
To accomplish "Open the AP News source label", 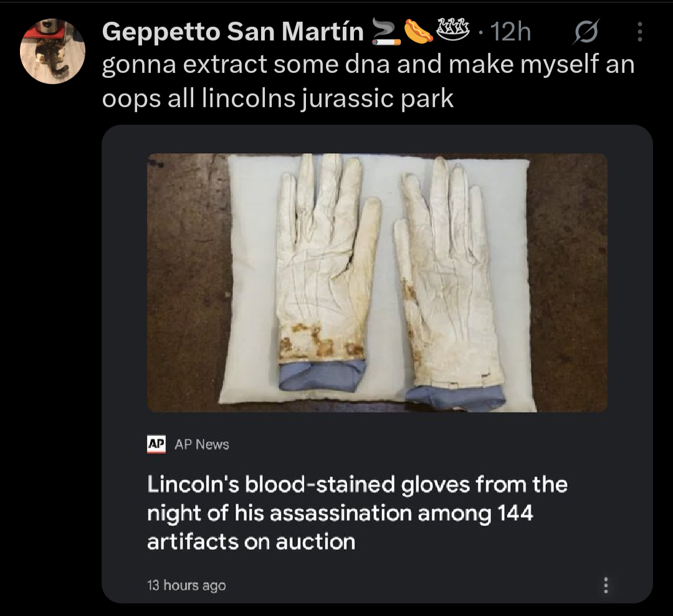I will (201, 445).
